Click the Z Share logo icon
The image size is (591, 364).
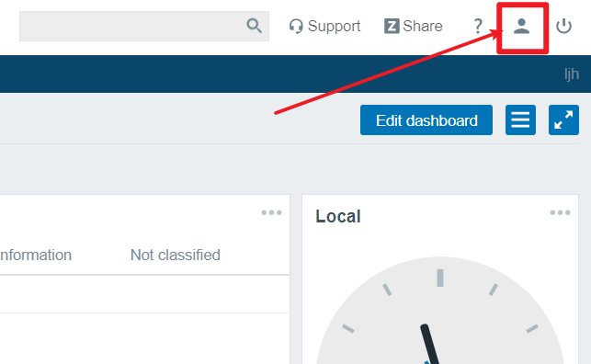point(392,26)
